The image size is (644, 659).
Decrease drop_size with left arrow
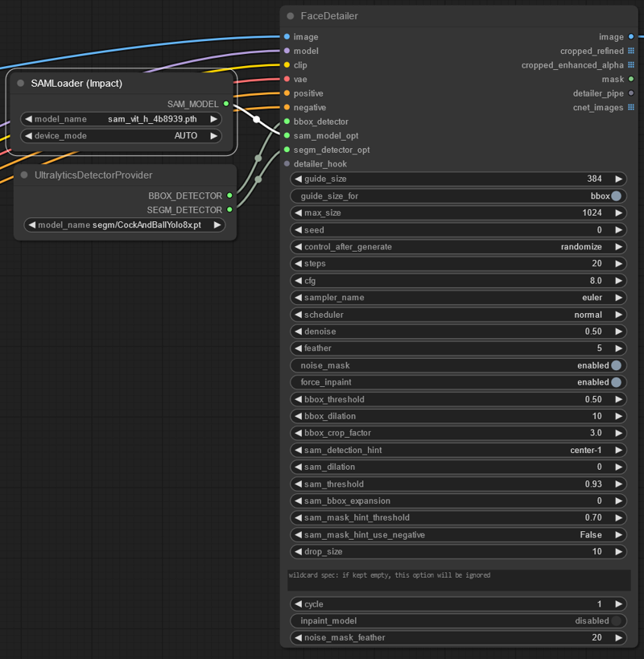(298, 551)
